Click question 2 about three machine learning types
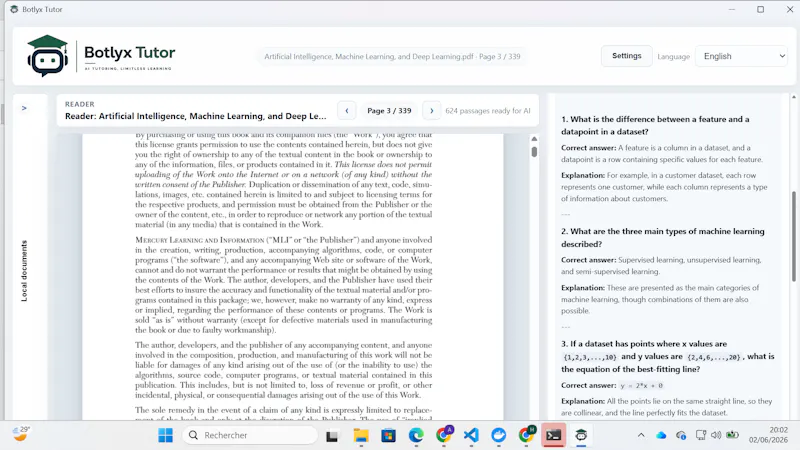The height and width of the screenshot is (450, 800). click(663, 237)
